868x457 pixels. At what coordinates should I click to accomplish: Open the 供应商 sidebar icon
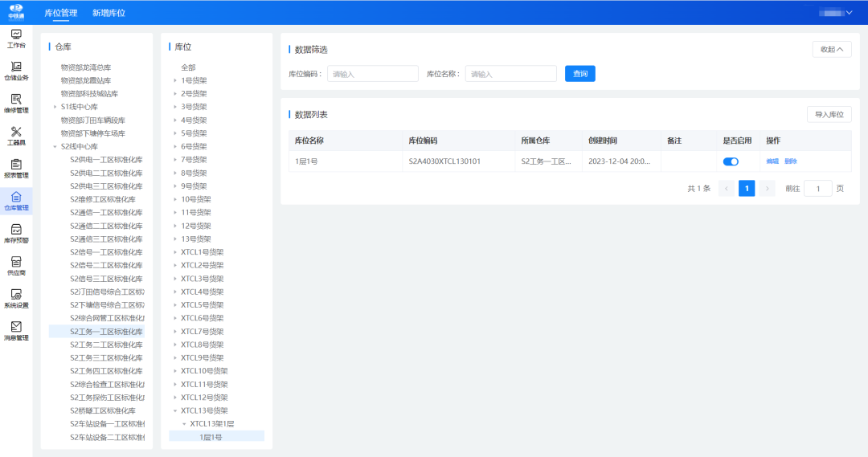[x=16, y=267]
